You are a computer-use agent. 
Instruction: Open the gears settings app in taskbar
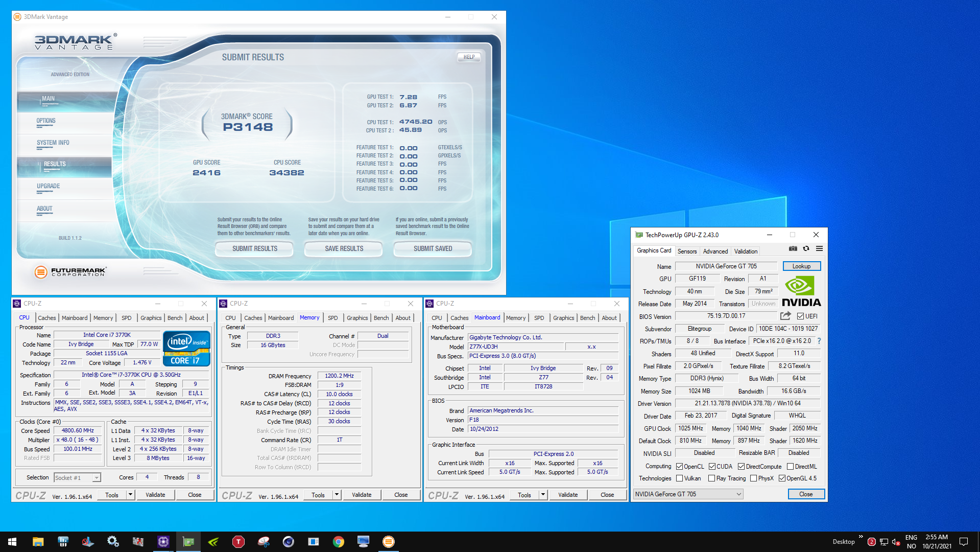coord(113,542)
